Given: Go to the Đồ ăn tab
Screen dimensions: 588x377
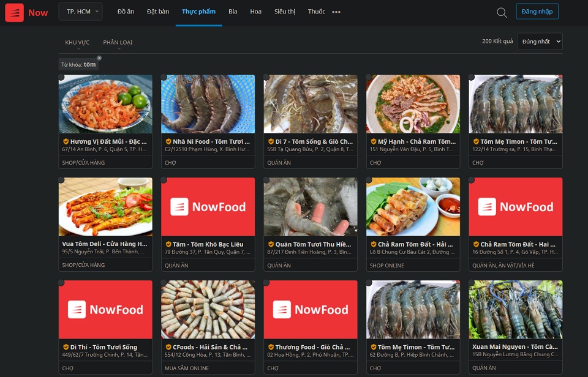Looking at the screenshot, I should (x=126, y=12).
